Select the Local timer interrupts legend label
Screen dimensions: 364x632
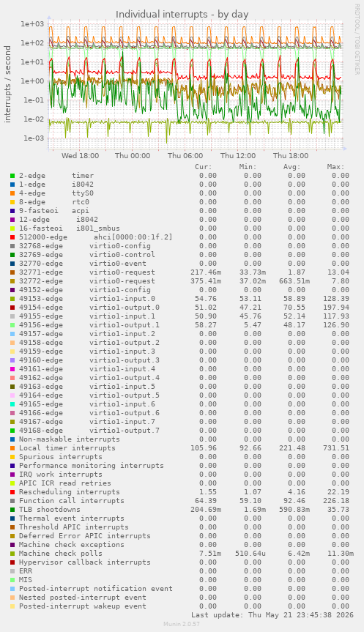tap(67, 448)
